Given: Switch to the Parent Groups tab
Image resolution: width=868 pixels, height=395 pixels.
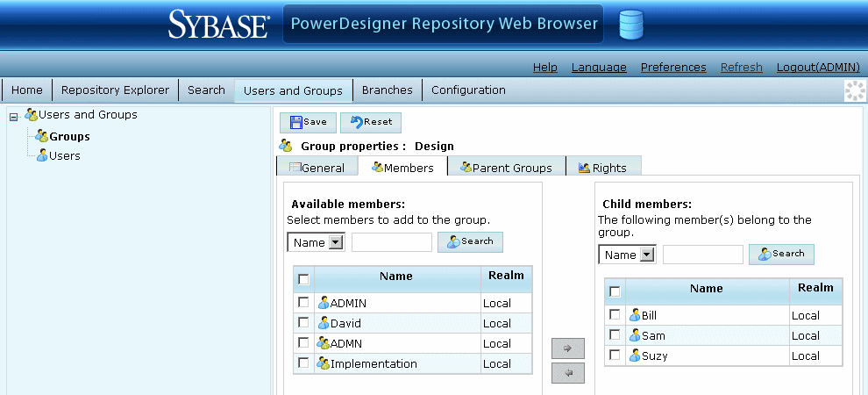Looking at the screenshot, I should (506, 167).
